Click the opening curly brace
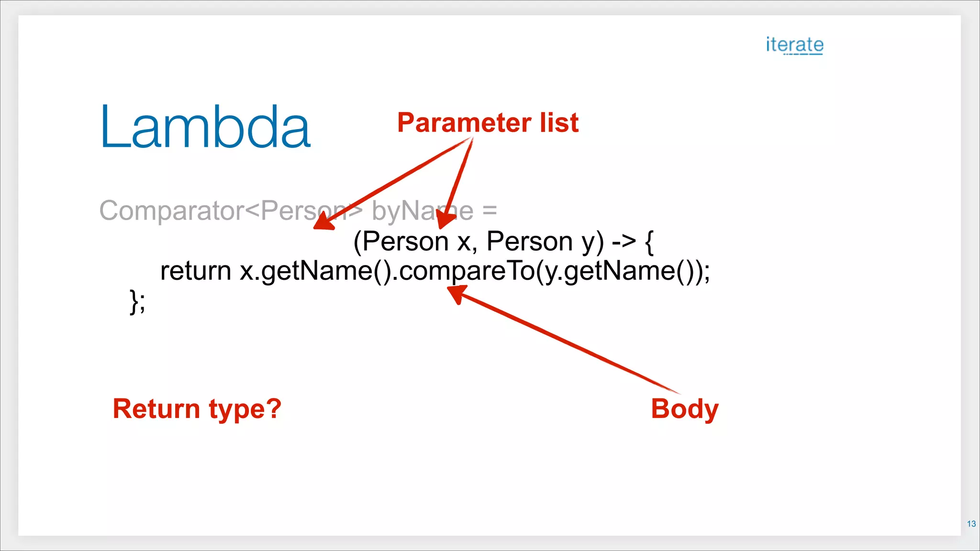The width and height of the screenshot is (980, 551). [x=649, y=242]
